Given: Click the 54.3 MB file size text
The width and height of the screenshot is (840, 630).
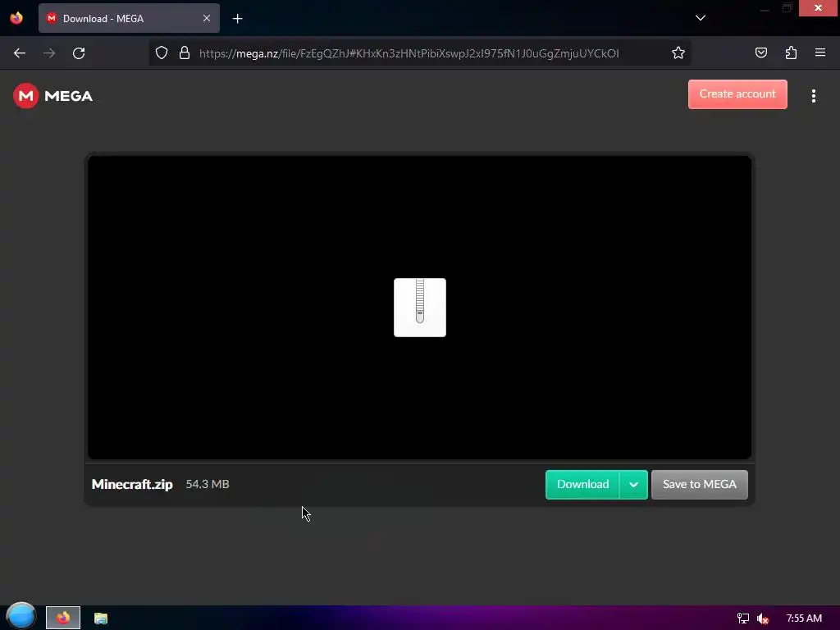Looking at the screenshot, I should tap(208, 484).
